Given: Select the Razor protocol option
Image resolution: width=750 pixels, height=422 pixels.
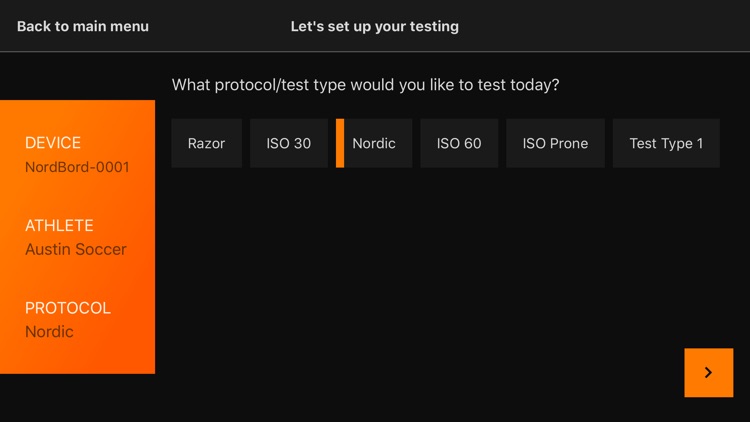Looking at the screenshot, I should [206, 143].
